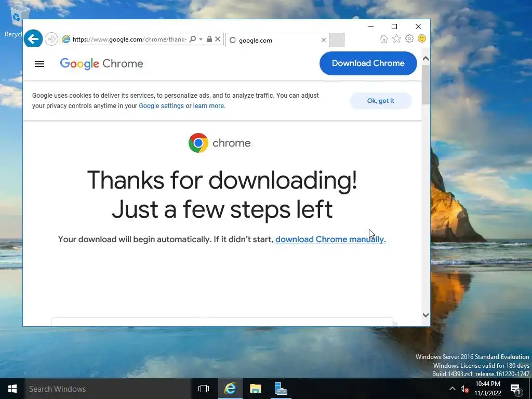Open the hamburger menu on the page
This screenshot has height=399, width=532.
(39, 64)
